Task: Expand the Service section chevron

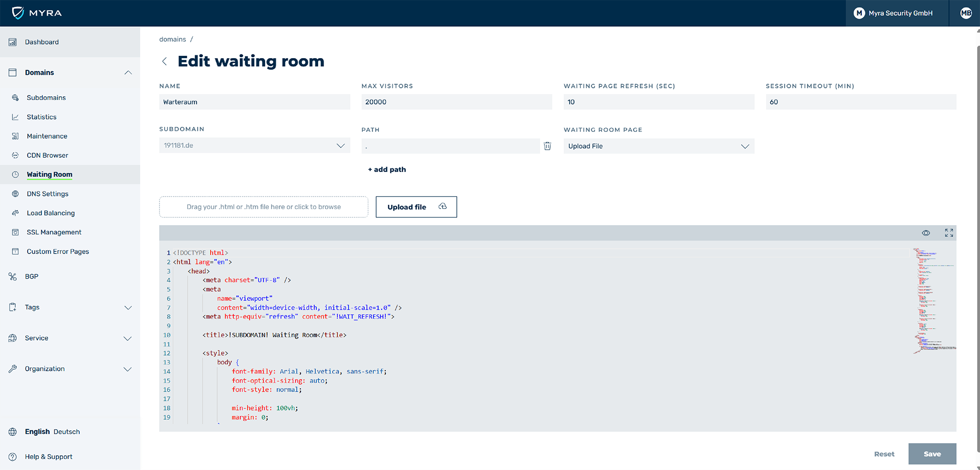Action: [x=128, y=339]
